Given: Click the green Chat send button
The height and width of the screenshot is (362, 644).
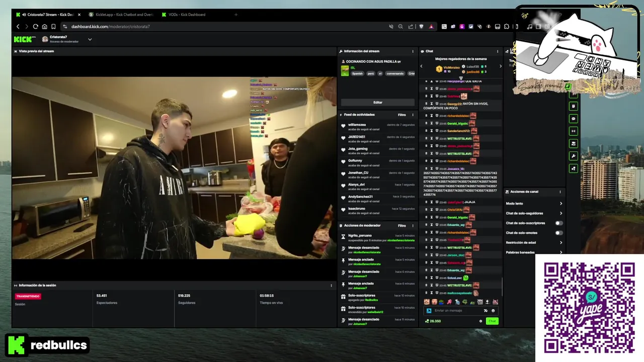Looking at the screenshot, I should [492, 321].
